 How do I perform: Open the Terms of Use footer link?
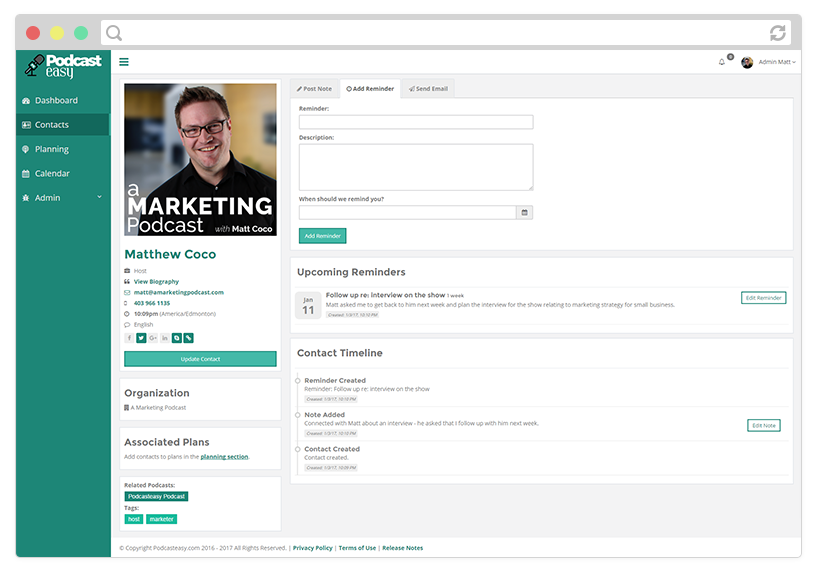click(357, 548)
